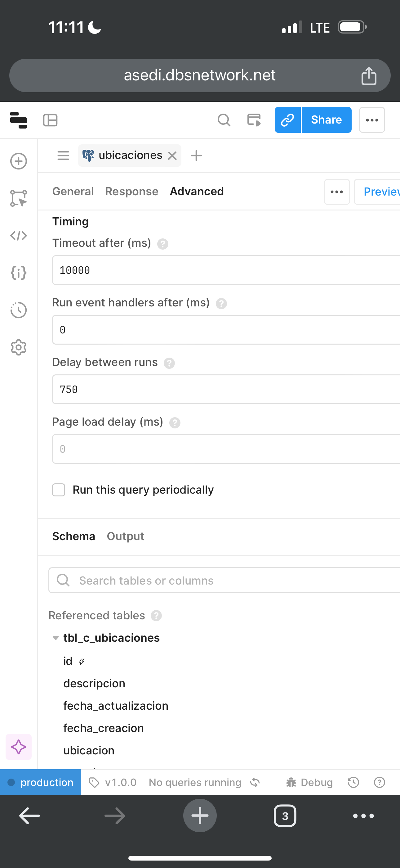
Task: Close the ubicaciones query tab
Action: click(x=172, y=156)
